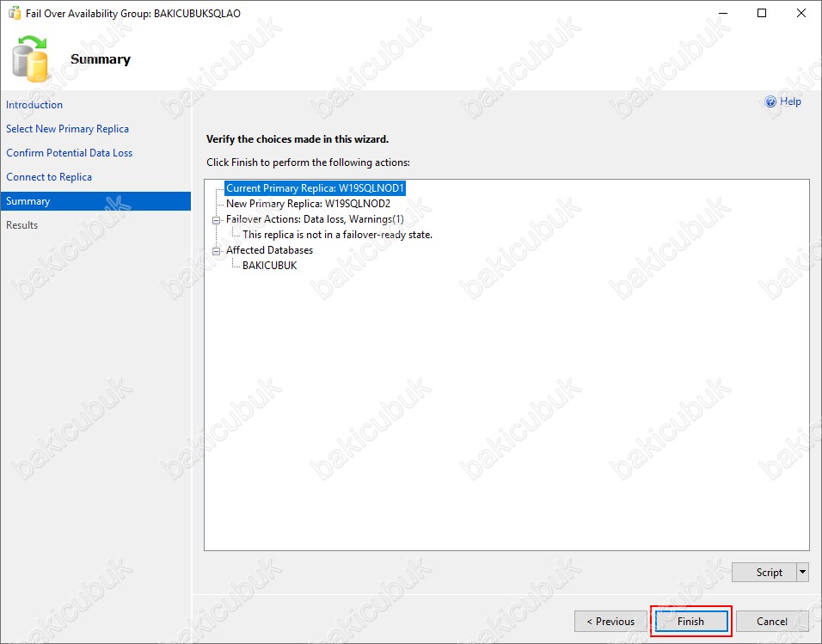Click the wizard database failover icon
The width and height of the screenshot is (822, 644).
[x=30, y=59]
